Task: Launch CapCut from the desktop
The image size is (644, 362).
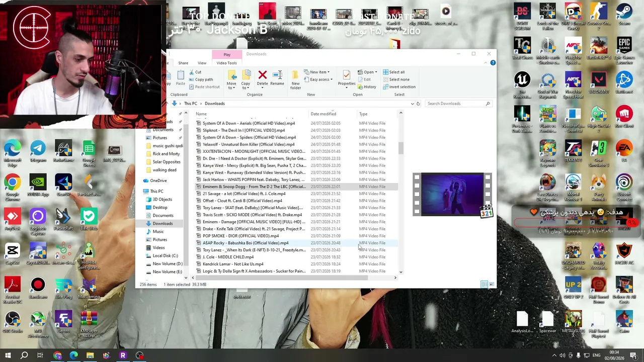Action: [x=13, y=254]
